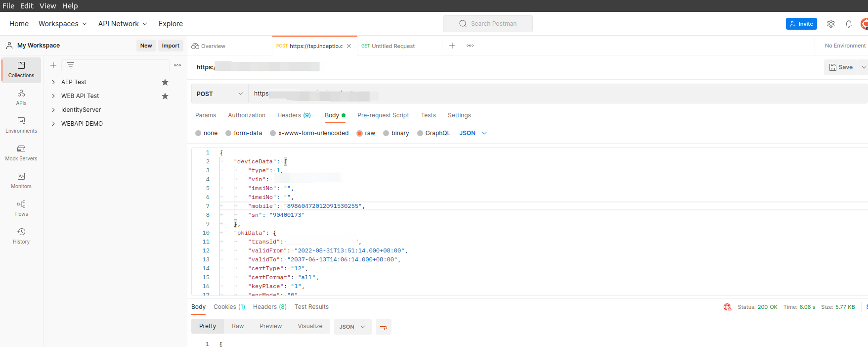Image resolution: width=868 pixels, height=347 pixels.
Task: Open the Mock Servers sidebar panel
Action: tap(21, 153)
